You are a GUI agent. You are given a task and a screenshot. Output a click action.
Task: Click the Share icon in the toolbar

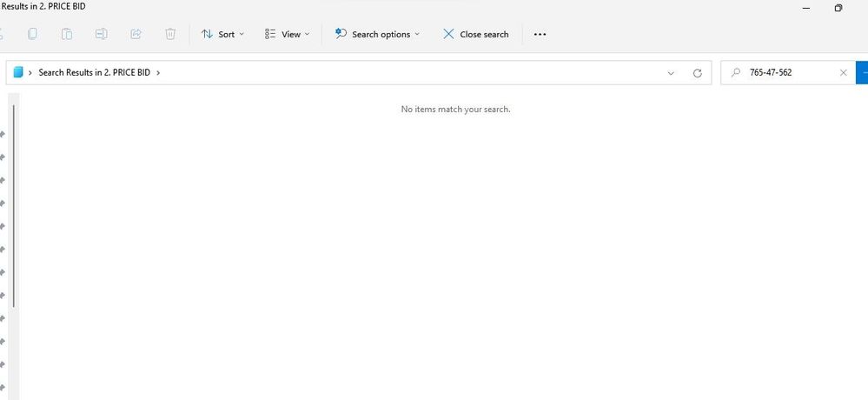pos(136,34)
